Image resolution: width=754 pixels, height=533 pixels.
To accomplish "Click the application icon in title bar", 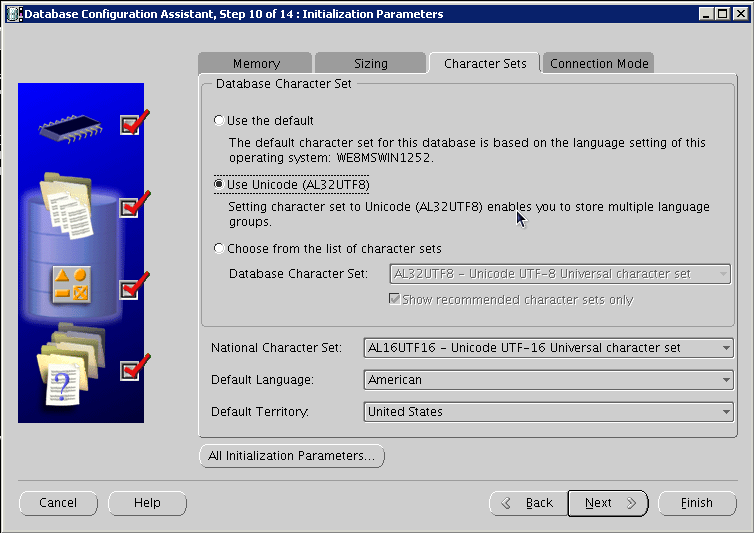I will click(11, 14).
